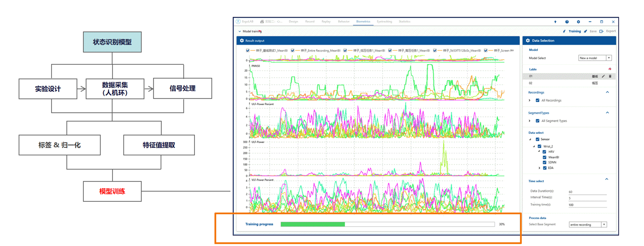Delete label 01 with the trash icon
The height and width of the screenshot is (246, 644).
pos(610,76)
